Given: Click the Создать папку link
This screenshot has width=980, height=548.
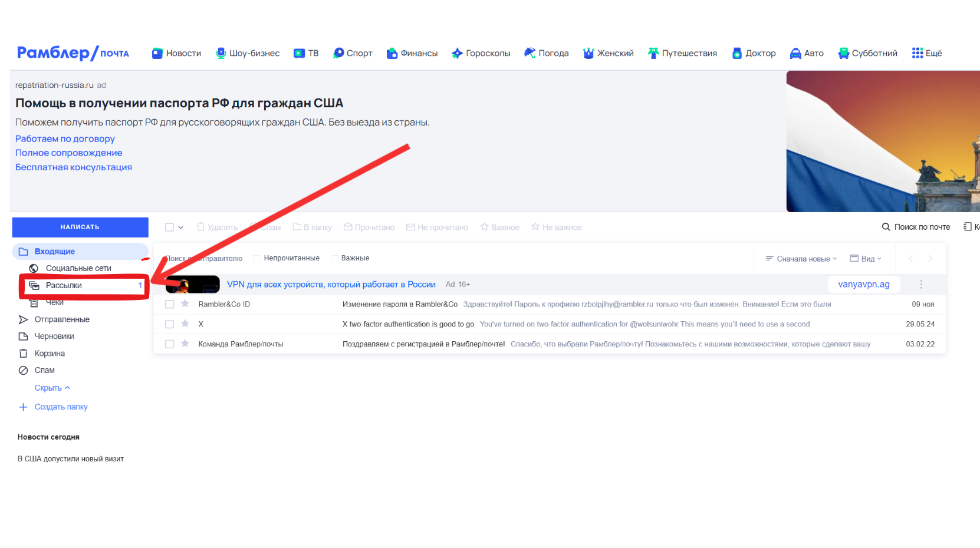Looking at the screenshot, I should tap(61, 407).
